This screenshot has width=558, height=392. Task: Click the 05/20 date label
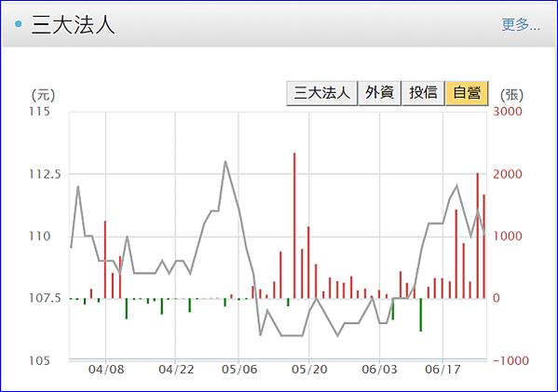click(x=309, y=370)
